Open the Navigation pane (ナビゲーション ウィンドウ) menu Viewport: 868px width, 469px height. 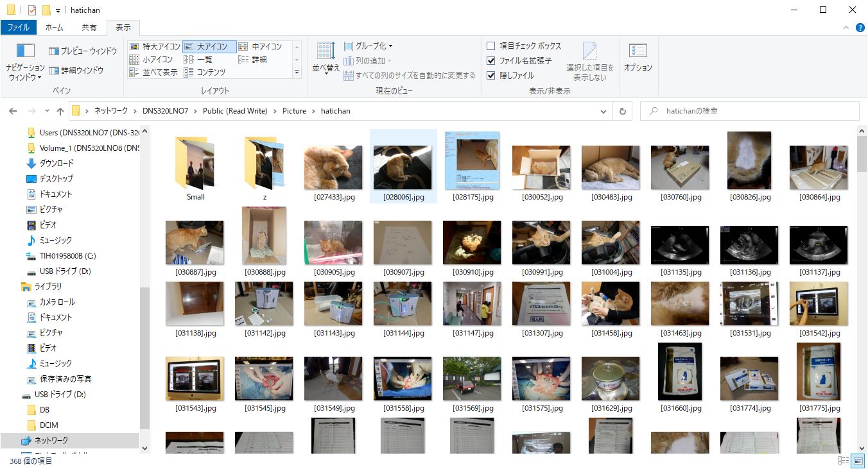click(x=25, y=62)
